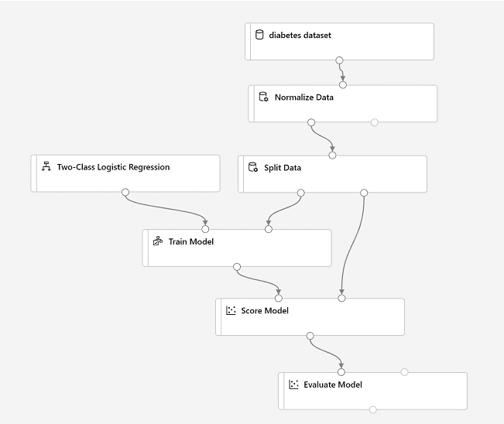Click the Evaluate Model bottom output port
504x424 pixels.
pyautogui.click(x=372, y=409)
